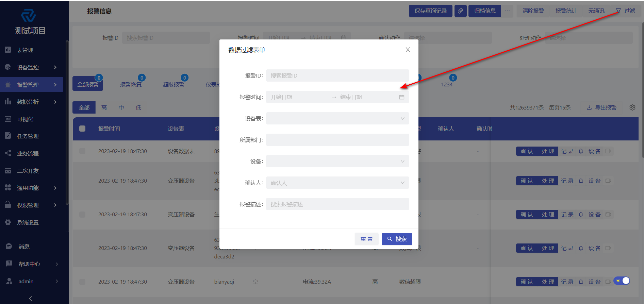Click the 重置 button in dialog
The image size is (644, 304).
[366, 239]
